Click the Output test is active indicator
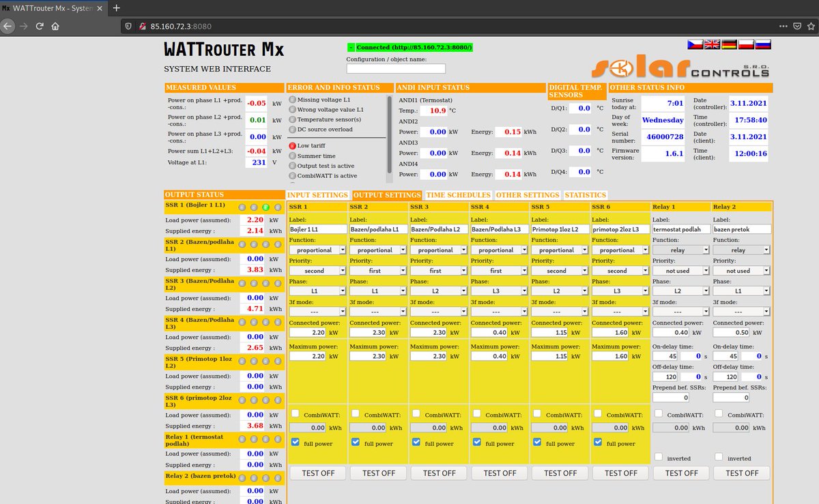The height and width of the screenshot is (504, 819). (292, 165)
